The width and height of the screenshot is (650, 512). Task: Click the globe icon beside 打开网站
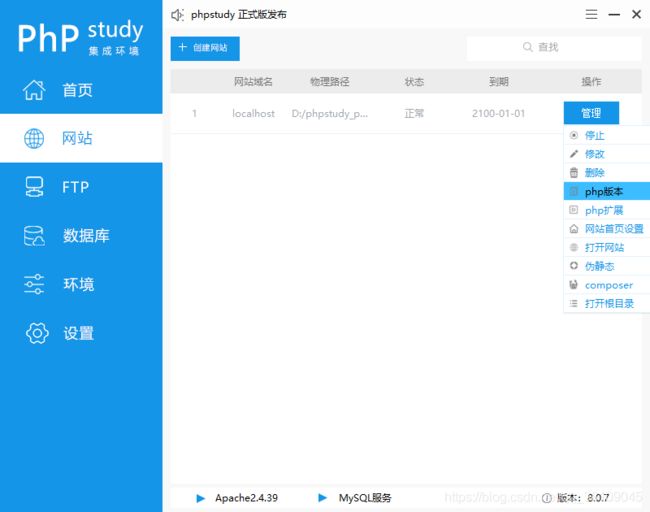(574, 247)
